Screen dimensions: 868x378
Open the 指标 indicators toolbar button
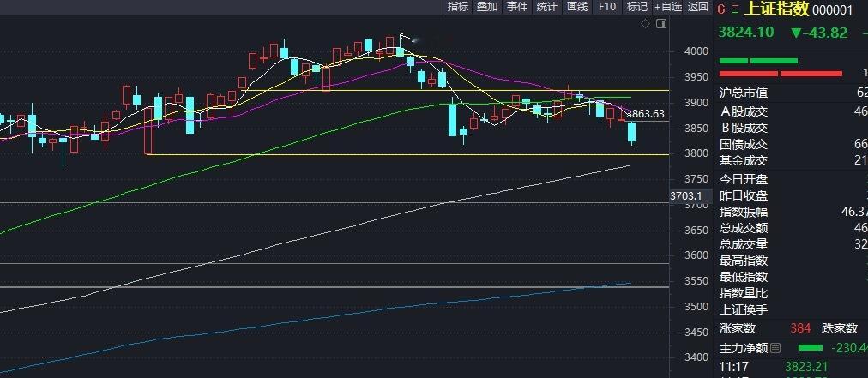point(457,7)
